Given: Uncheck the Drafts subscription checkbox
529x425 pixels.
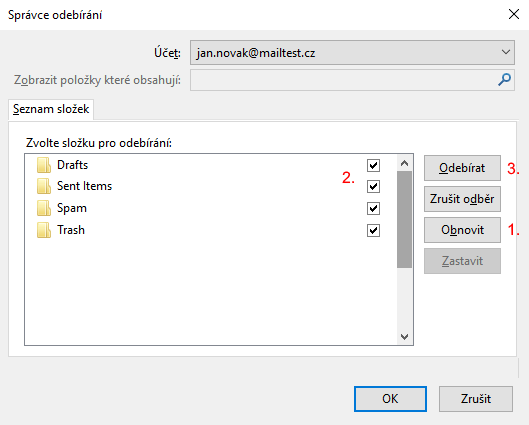Looking at the screenshot, I should coord(373,165).
